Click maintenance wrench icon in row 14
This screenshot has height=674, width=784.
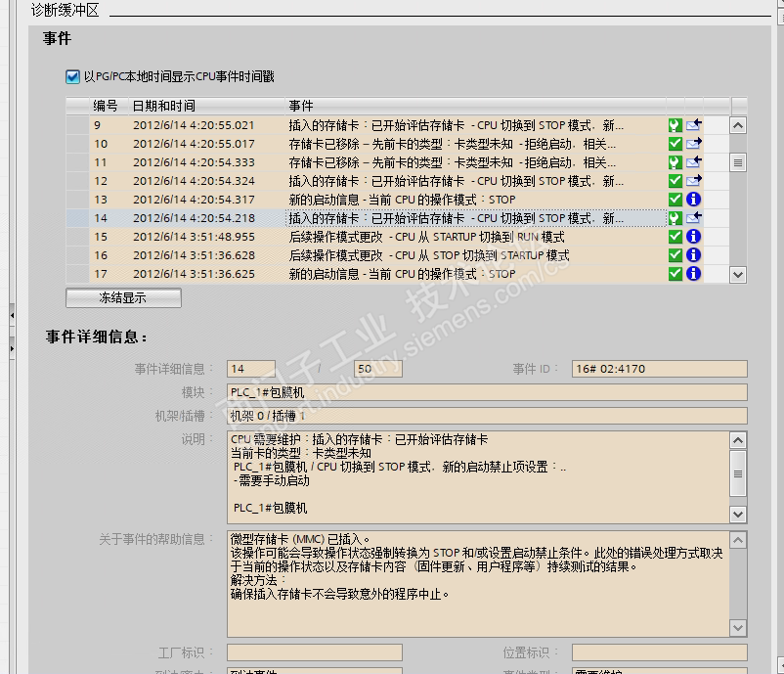(x=675, y=218)
